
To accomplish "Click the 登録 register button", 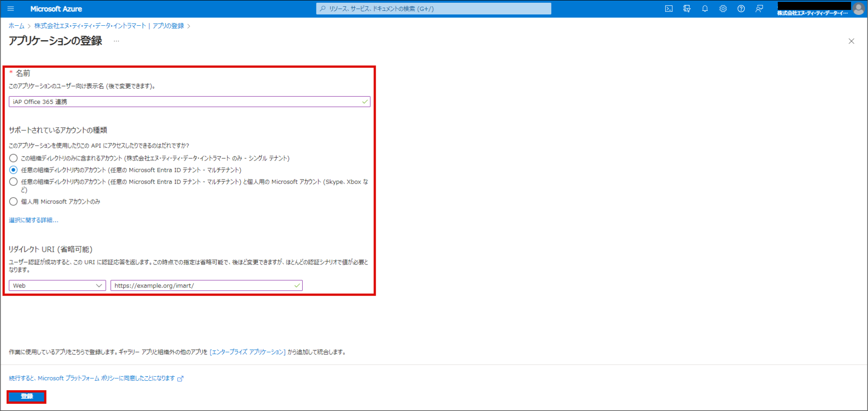I will (27, 397).
